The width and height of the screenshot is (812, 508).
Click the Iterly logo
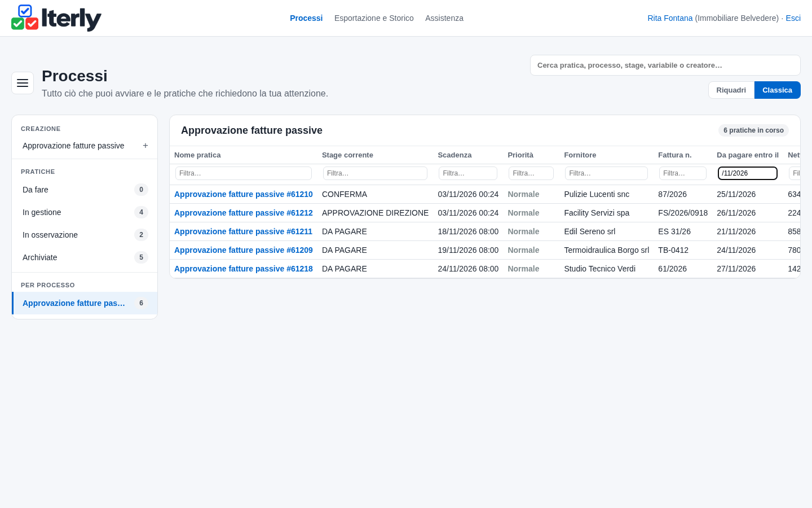pos(56,18)
